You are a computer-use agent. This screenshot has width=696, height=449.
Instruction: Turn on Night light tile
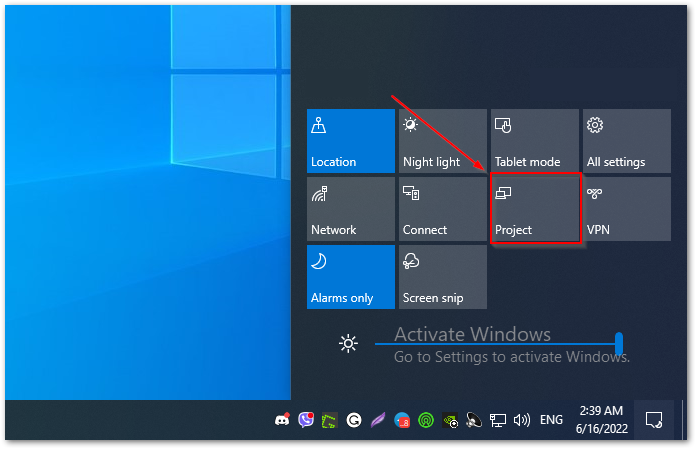(x=443, y=141)
